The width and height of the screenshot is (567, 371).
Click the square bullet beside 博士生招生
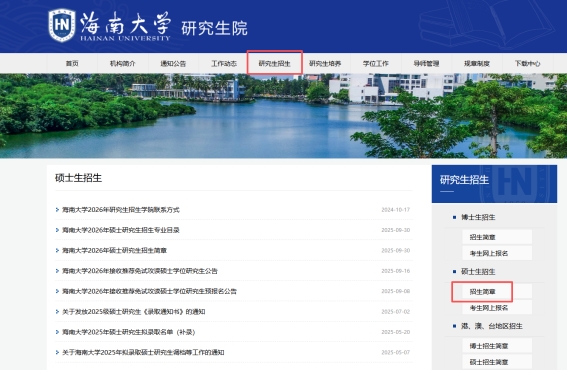pyautogui.click(x=455, y=217)
